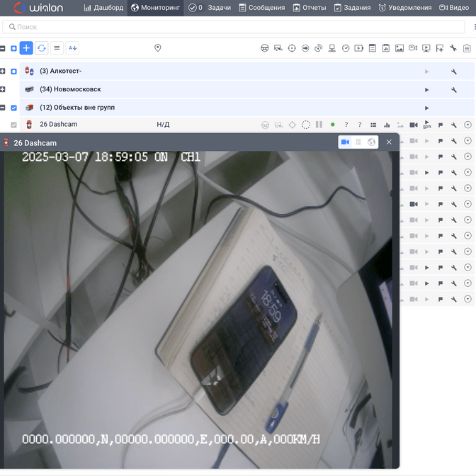Collapse all groups with the toolbar minus

[3, 48]
